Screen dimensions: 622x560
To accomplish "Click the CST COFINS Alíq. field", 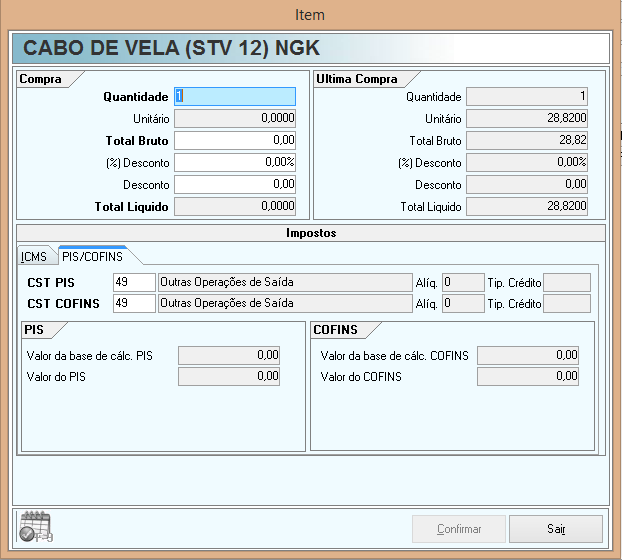I will point(463,303).
